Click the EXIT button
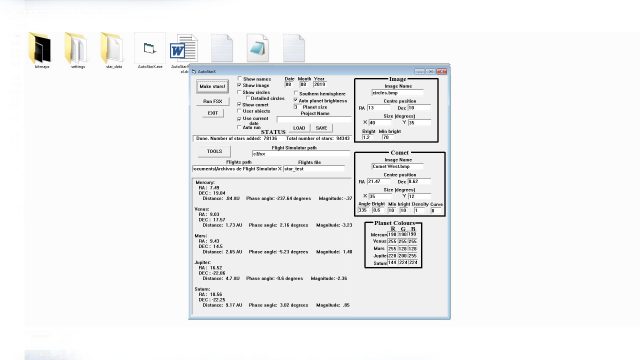The width and height of the screenshot is (640, 360). pos(213,113)
